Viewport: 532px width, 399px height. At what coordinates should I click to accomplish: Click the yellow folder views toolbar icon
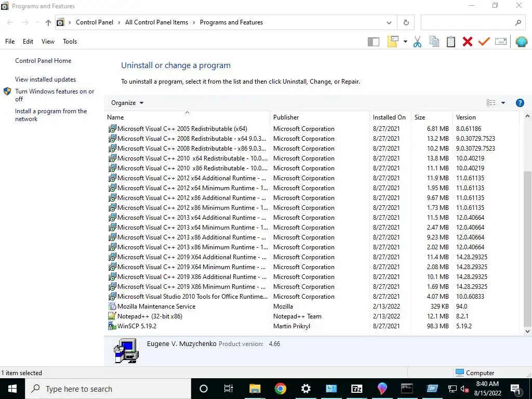[x=393, y=42]
